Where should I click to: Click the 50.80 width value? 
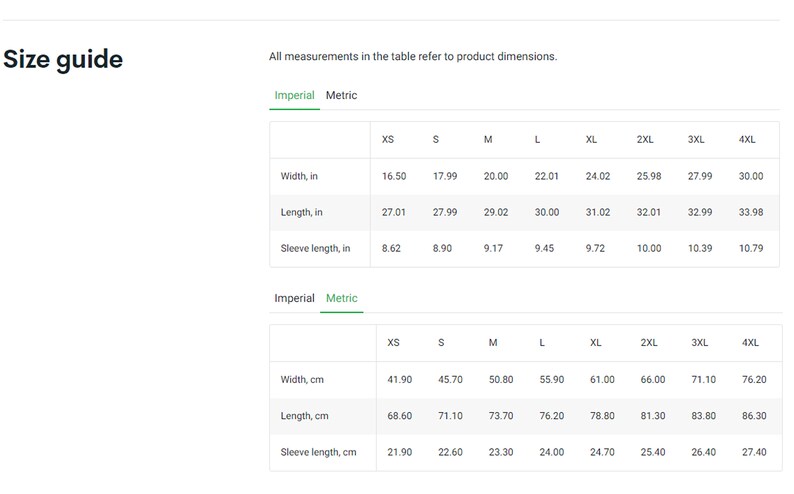point(501,380)
